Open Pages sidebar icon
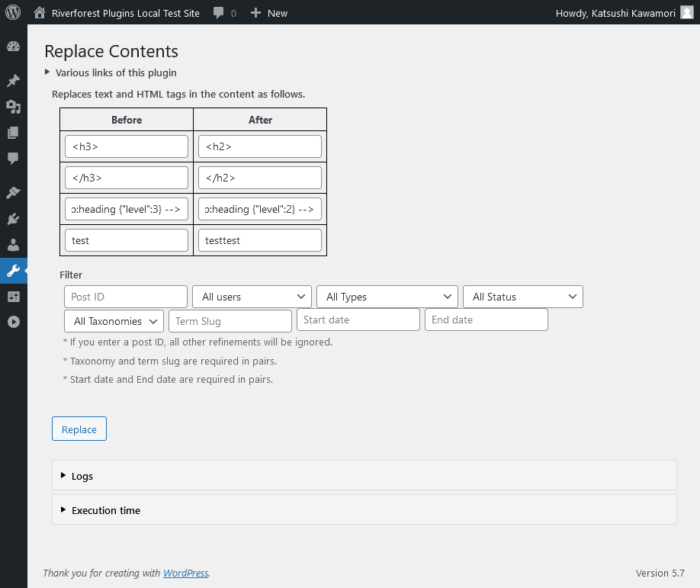The width and height of the screenshot is (700, 588). 14,133
